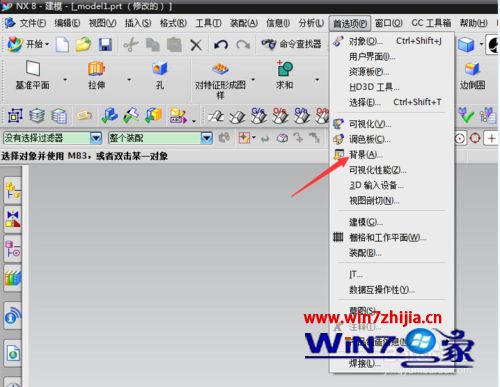Open the GC 工具箱 menu
Screen dimensions: 500x387
click(431, 23)
